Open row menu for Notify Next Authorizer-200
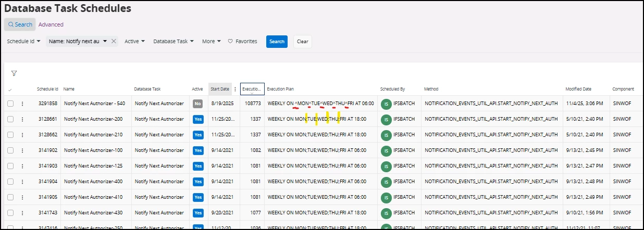 [22, 119]
